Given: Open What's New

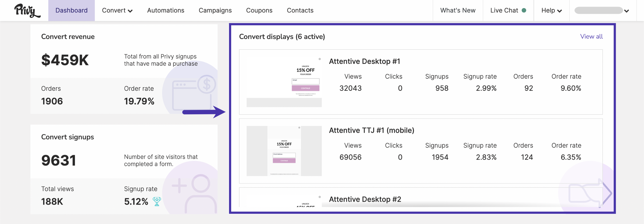Looking at the screenshot, I should tap(458, 11).
